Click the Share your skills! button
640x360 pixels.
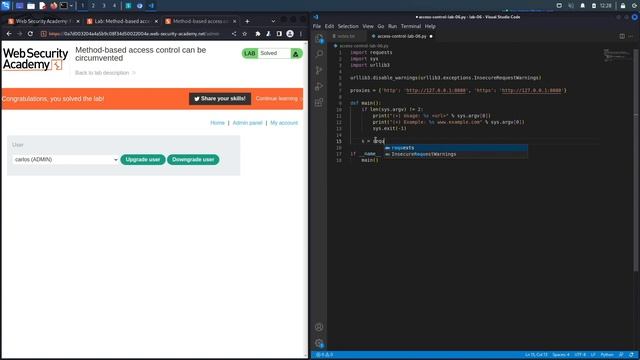point(220,99)
